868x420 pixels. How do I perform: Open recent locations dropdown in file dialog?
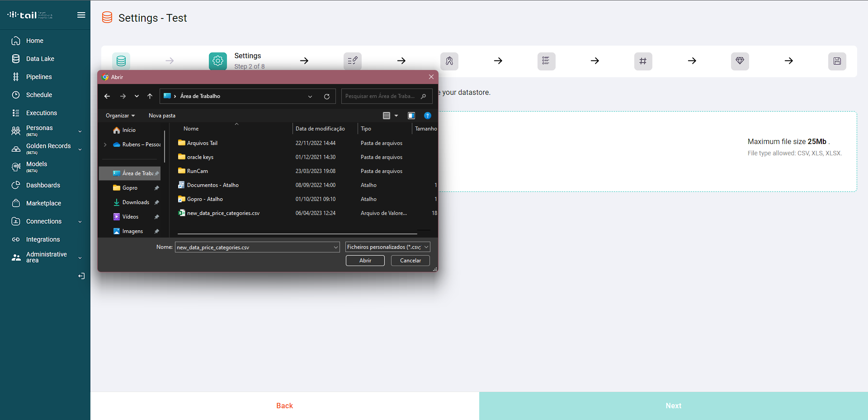click(137, 96)
